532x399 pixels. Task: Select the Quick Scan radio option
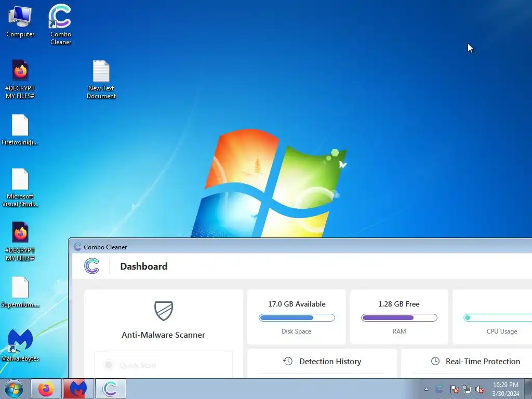(x=109, y=365)
